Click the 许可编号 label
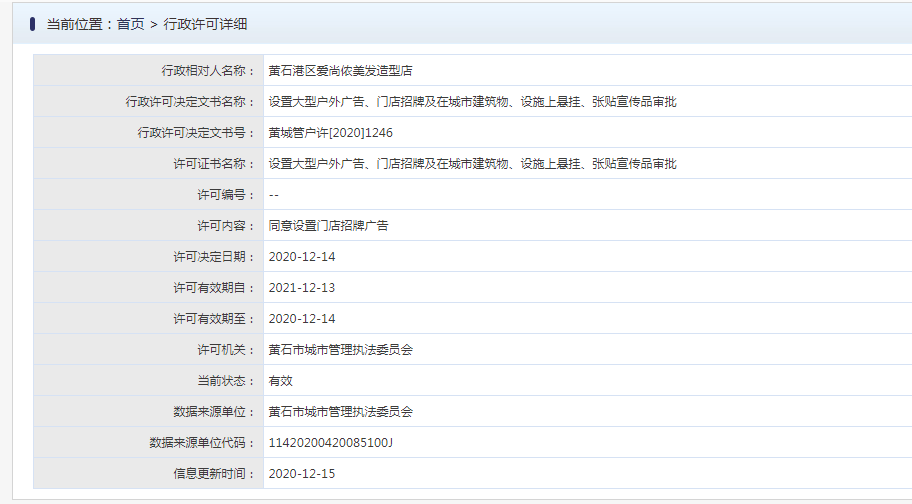This screenshot has width=912, height=504. (x=226, y=195)
